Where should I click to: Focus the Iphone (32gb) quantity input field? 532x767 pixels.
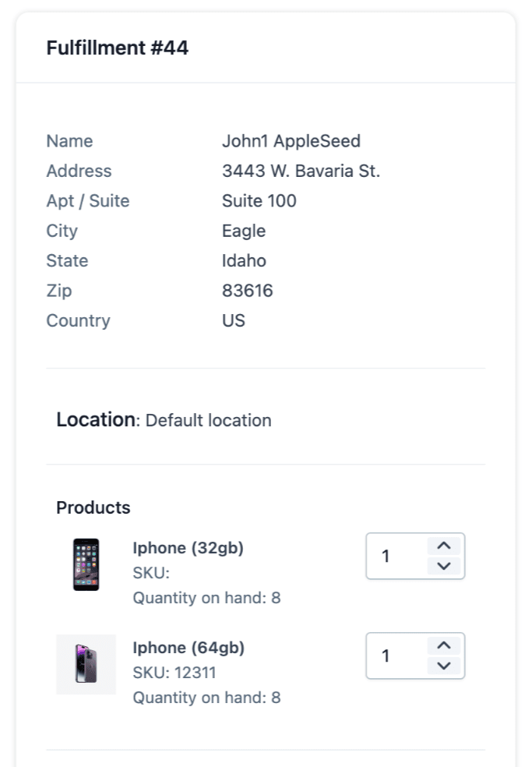point(415,557)
